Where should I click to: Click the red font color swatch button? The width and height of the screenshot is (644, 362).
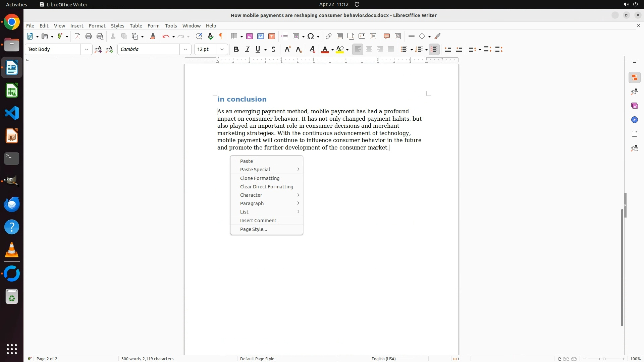point(325,49)
